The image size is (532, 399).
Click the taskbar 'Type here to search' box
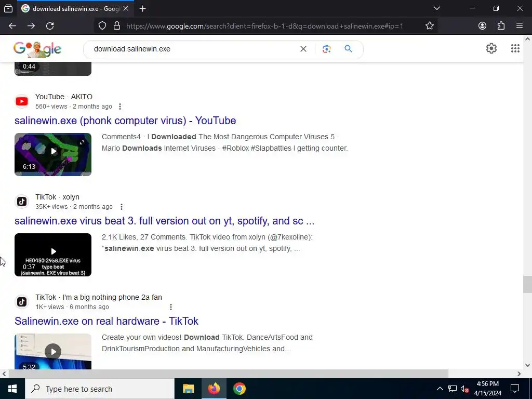tap(100, 389)
